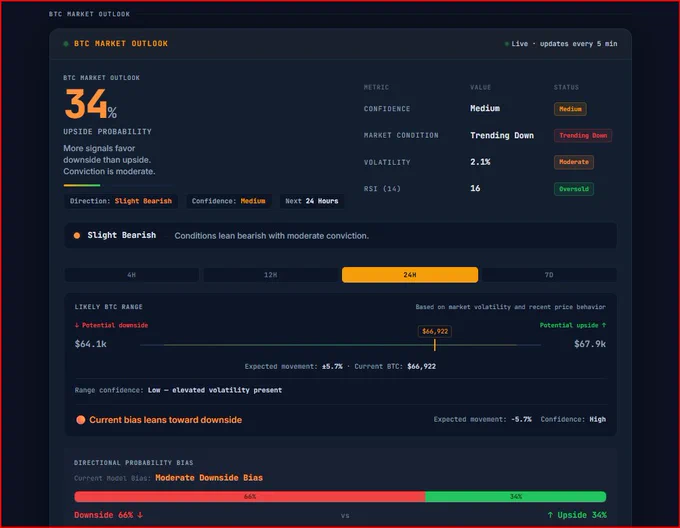Viewport: 680px width, 528px height.
Task: Click the Live status indicator dot
Action: pyautogui.click(x=507, y=44)
